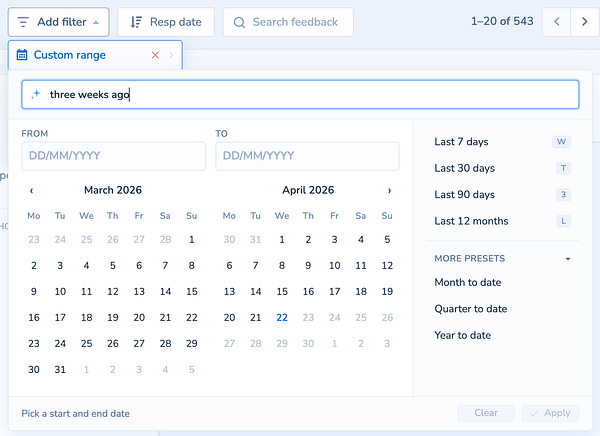Click the sparkle icon in date input
The image size is (600, 436).
pos(36,94)
